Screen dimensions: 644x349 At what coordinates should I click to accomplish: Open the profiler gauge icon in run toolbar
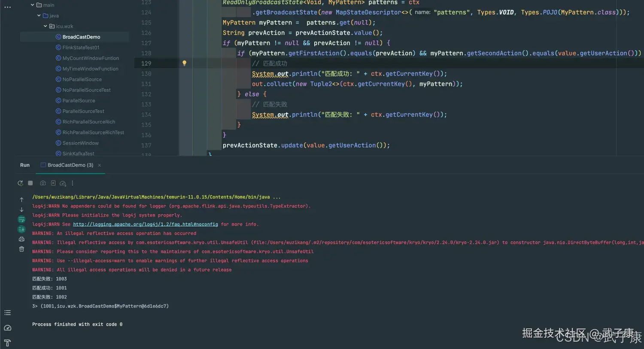point(63,183)
